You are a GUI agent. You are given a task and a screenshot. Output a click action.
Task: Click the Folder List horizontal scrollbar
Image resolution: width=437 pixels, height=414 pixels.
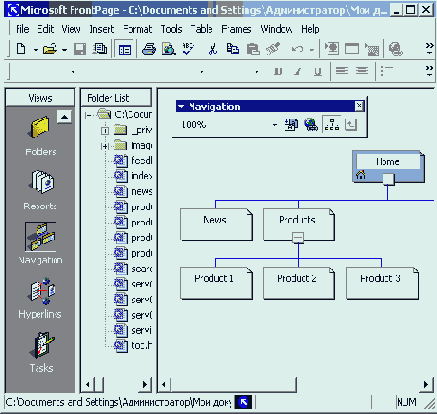(116, 384)
